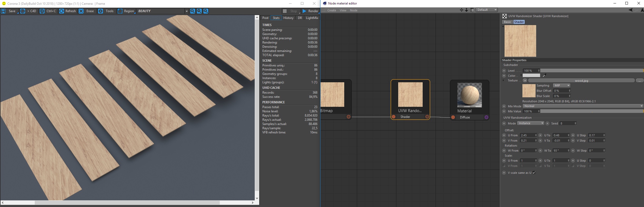The image size is (644, 207).
Task: Open the Create menu in node editor
Action: point(332,10)
